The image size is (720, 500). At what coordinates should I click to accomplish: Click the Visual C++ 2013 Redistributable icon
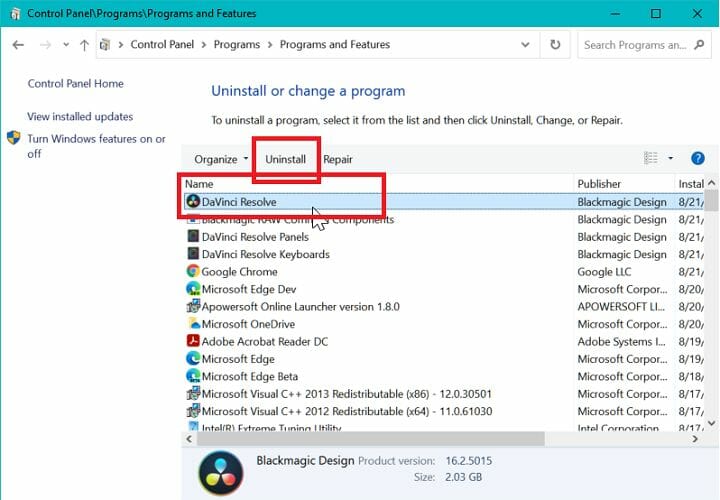pos(193,393)
